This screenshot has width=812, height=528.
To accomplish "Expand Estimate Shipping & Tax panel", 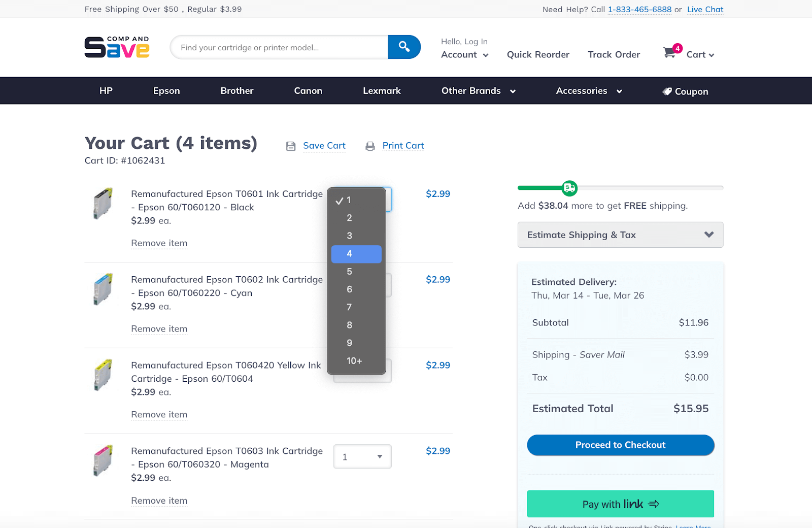I will (620, 235).
